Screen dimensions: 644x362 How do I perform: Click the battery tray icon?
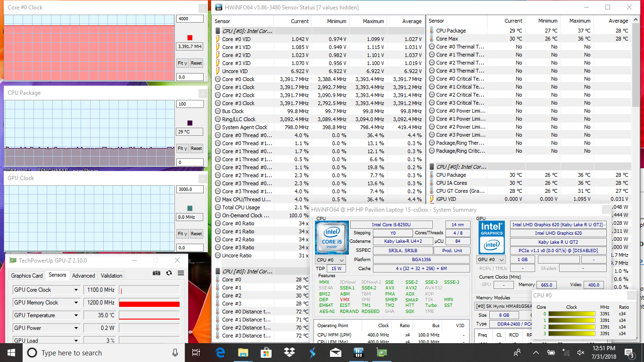click(x=551, y=353)
